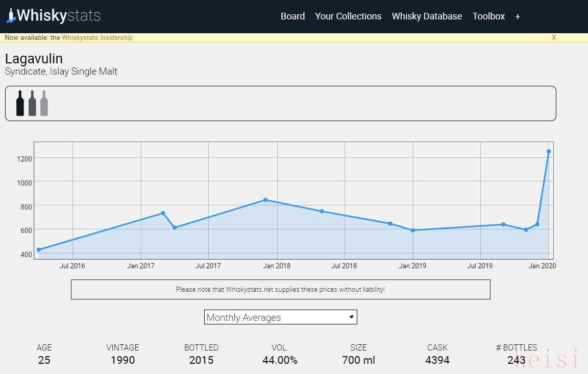This screenshot has width=588, height=374.
Task: Follow the Whiskystats Insidership link
Action: tap(97, 37)
